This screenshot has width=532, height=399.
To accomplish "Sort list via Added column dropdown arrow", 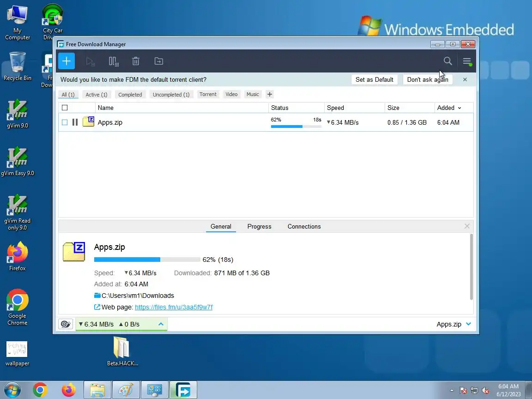I will click(x=460, y=108).
